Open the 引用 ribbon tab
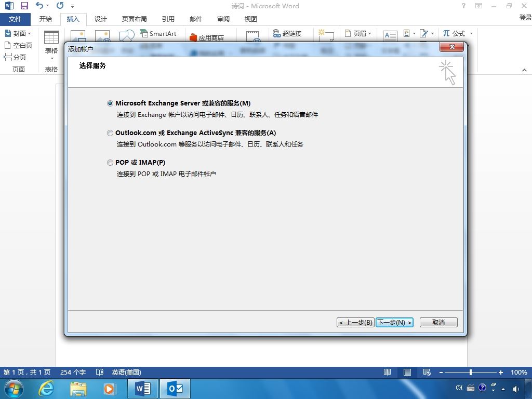Viewport: 532px width, 399px height. pyautogui.click(x=168, y=19)
